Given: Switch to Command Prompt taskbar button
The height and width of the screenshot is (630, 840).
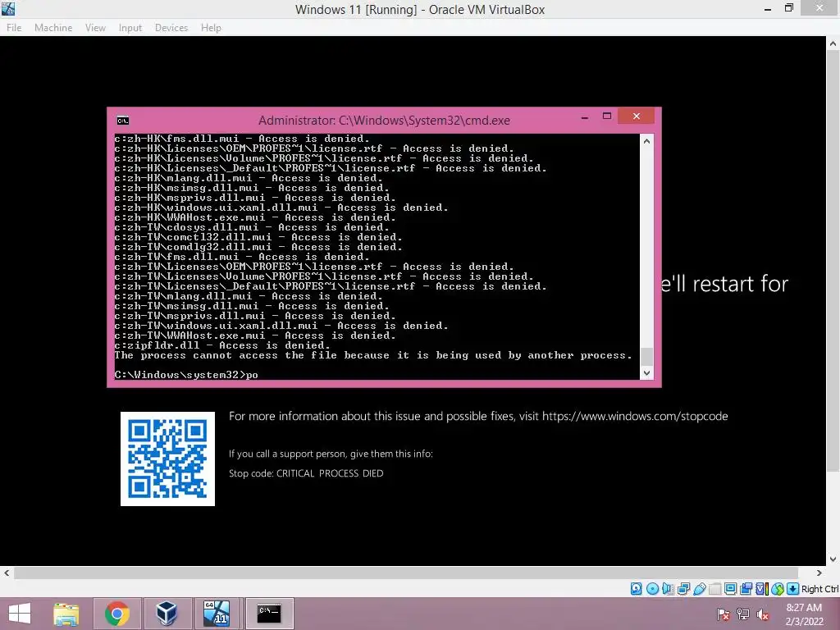Looking at the screenshot, I should pyautogui.click(x=269, y=614).
